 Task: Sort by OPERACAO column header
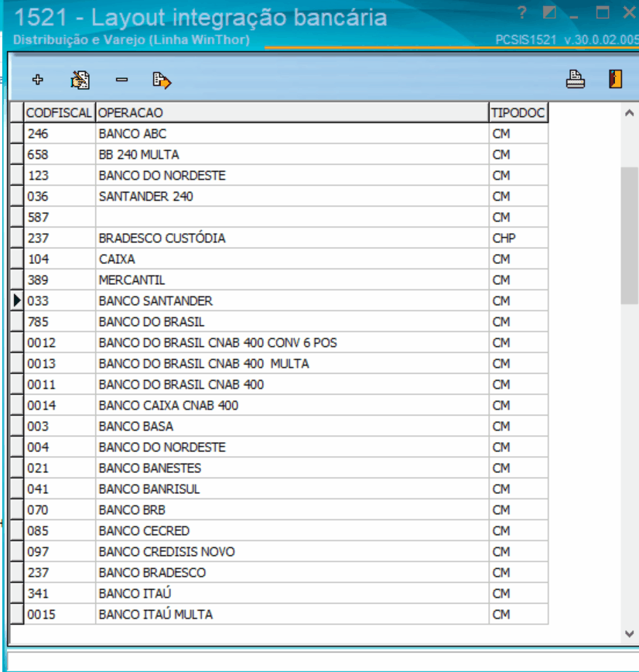(292, 113)
